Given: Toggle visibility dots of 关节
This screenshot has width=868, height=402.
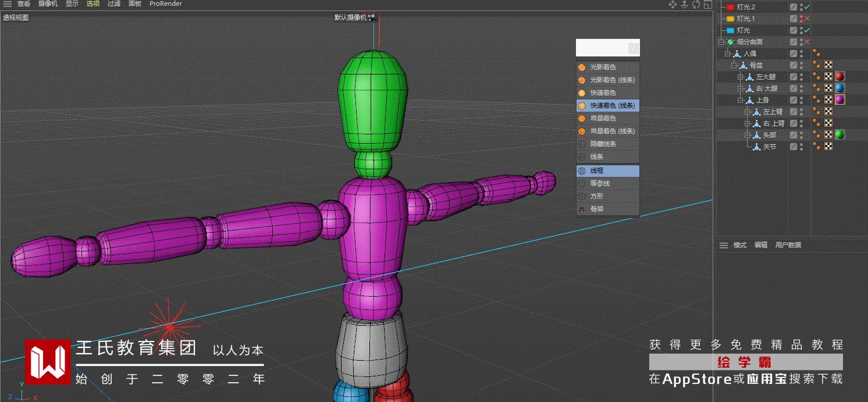Looking at the screenshot, I should [x=801, y=147].
